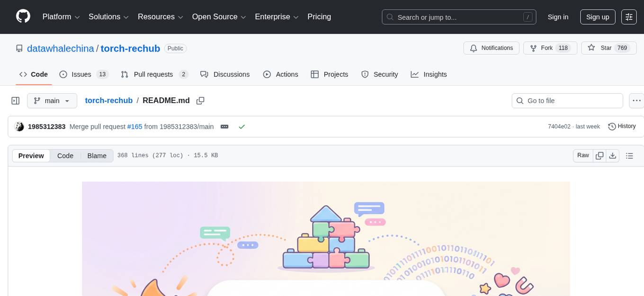The width and height of the screenshot is (644, 296).
Task: Star the torch-rechub repository
Action: [606, 48]
